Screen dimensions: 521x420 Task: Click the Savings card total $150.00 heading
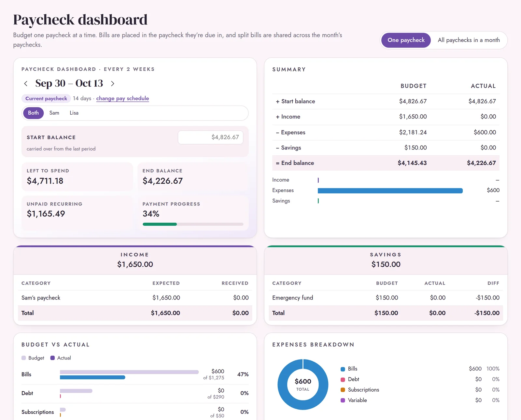pyautogui.click(x=386, y=264)
